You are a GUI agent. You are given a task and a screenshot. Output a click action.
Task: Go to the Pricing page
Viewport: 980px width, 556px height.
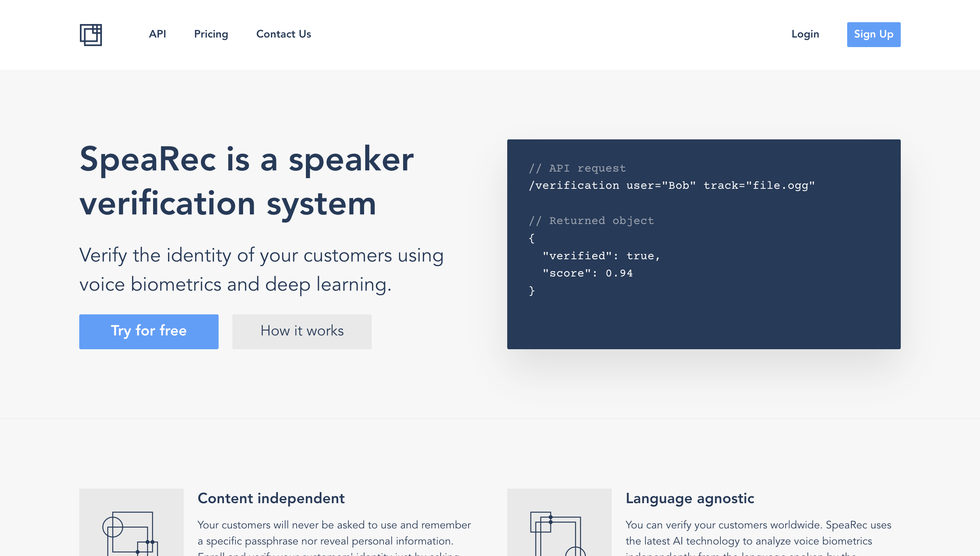(211, 34)
